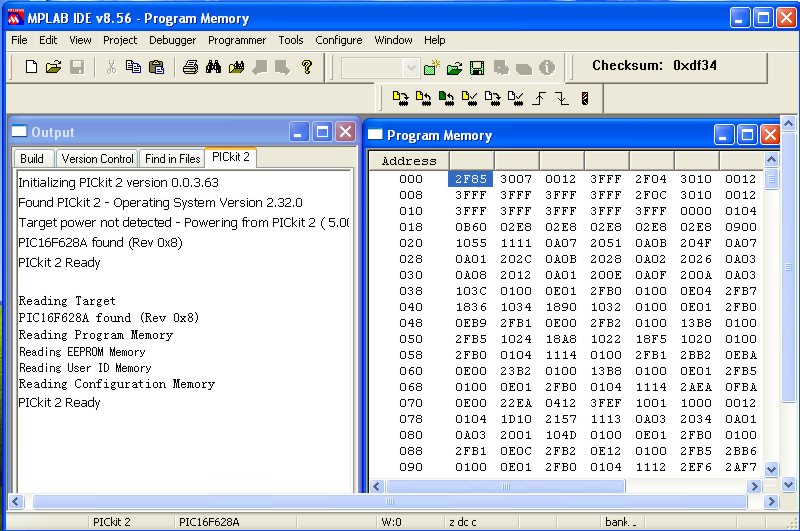800x531 pixels.
Task: Maximize the Output window
Action: 322,132
